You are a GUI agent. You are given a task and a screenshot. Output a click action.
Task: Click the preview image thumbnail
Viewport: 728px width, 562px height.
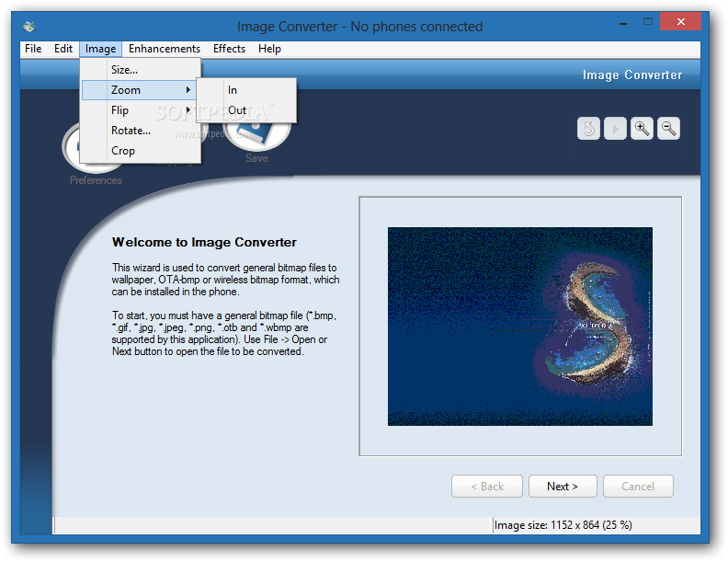click(x=520, y=326)
